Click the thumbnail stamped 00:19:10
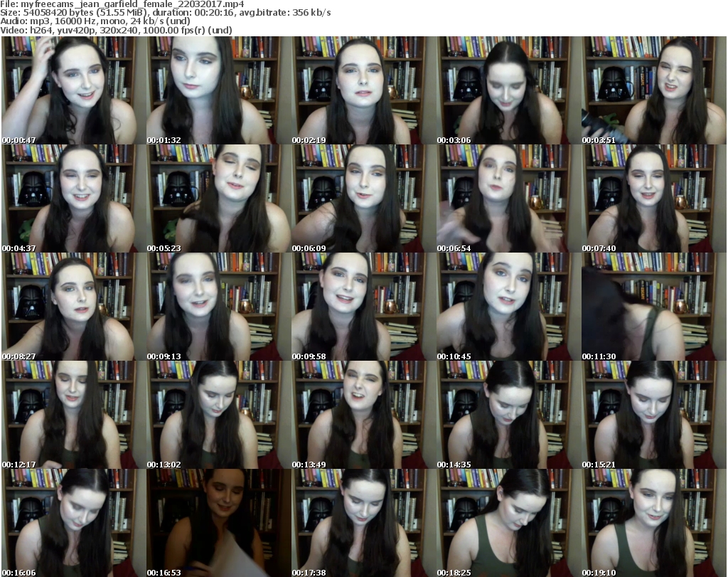 [654, 523]
